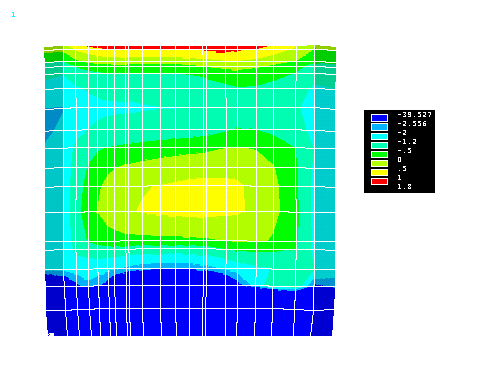Viewport: 496px width, 384px height.
Task: Select the bright green legend swatch
Action: [x=379, y=154]
